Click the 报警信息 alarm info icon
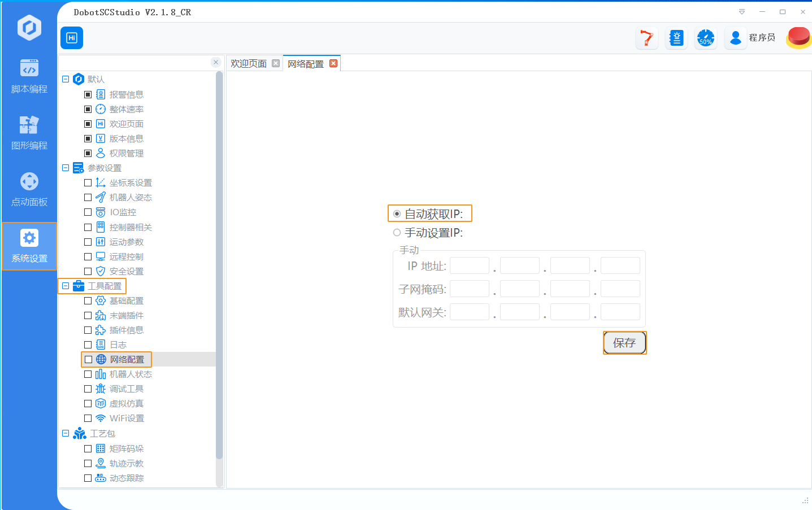Image resolution: width=812 pixels, height=510 pixels. 101,94
